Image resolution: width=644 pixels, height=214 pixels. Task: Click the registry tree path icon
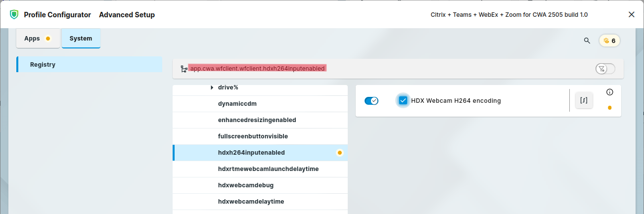(x=184, y=69)
